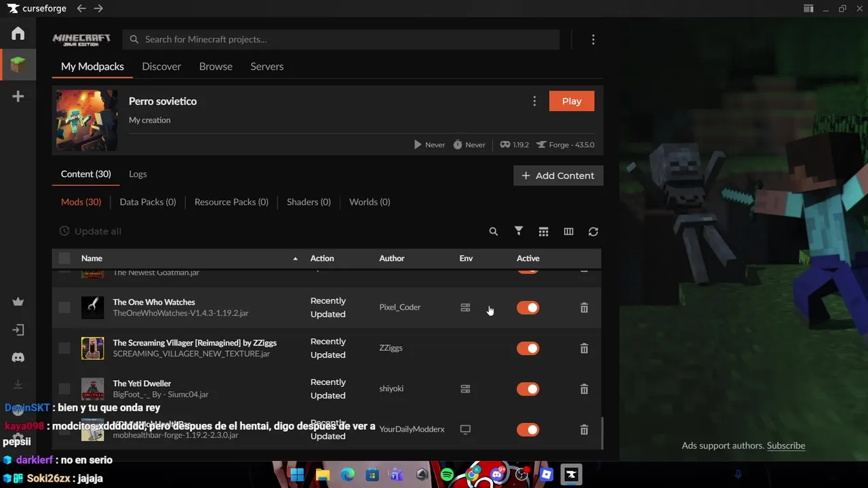The height and width of the screenshot is (488, 868).
Task: Check The Yeti Dweller row checkbox
Action: [x=64, y=389]
